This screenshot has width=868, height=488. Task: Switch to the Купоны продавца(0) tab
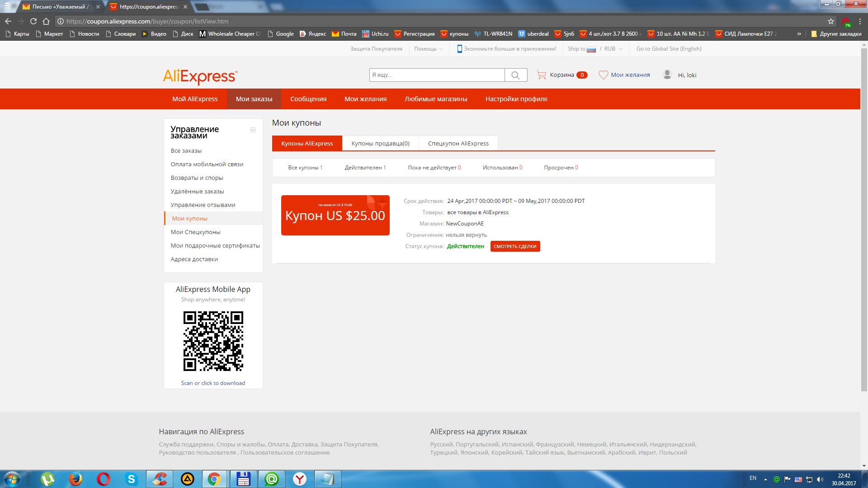pyautogui.click(x=381, y=143)
